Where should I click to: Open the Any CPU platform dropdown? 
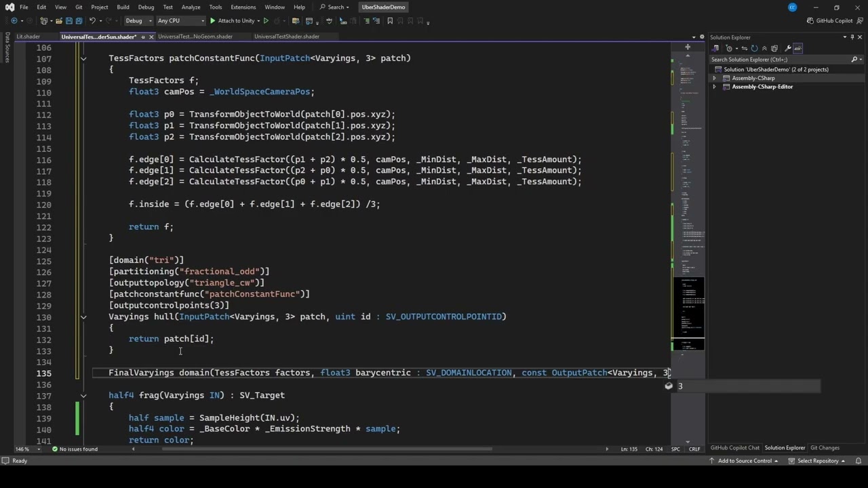(180, 21)
